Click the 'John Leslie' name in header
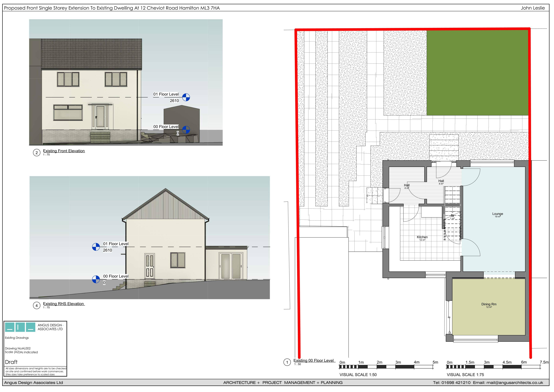Image resolution: width=554 pixels, height=392 pixels. [533, 8]
